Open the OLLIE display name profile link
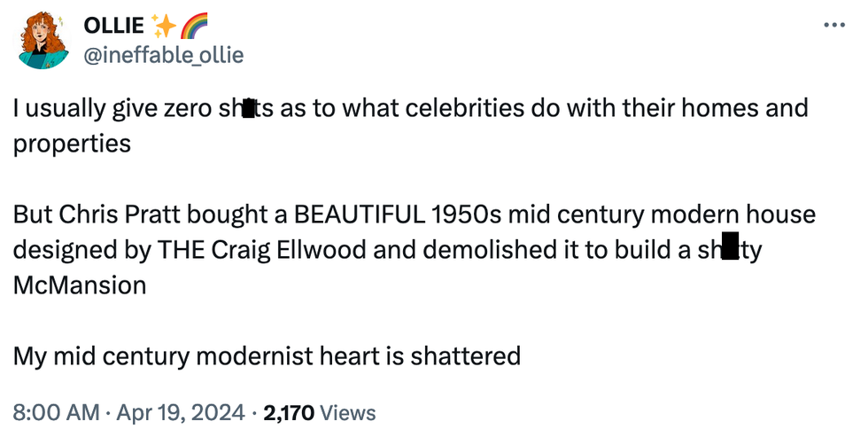Screen dimensions: 868x437 (x=113, y=27)
